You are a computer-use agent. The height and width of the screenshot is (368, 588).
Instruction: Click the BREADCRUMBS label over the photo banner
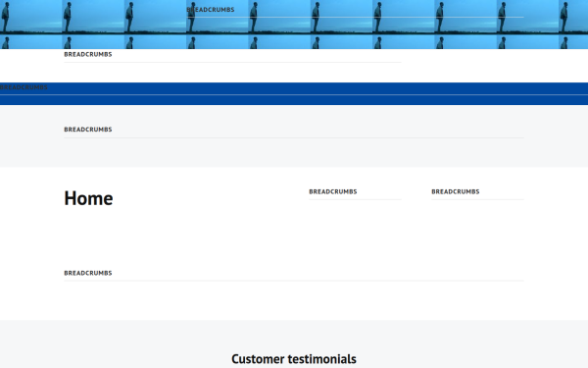click(x=211, y=10)
